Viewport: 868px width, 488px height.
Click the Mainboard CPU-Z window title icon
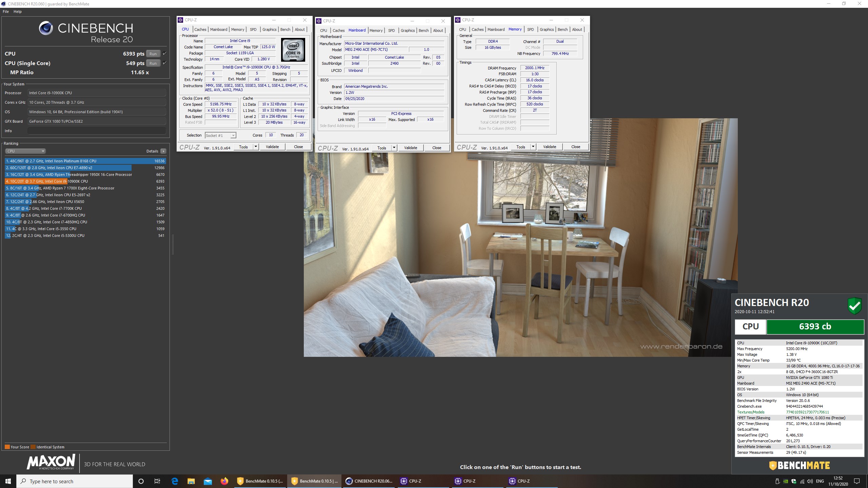point(319,21)
